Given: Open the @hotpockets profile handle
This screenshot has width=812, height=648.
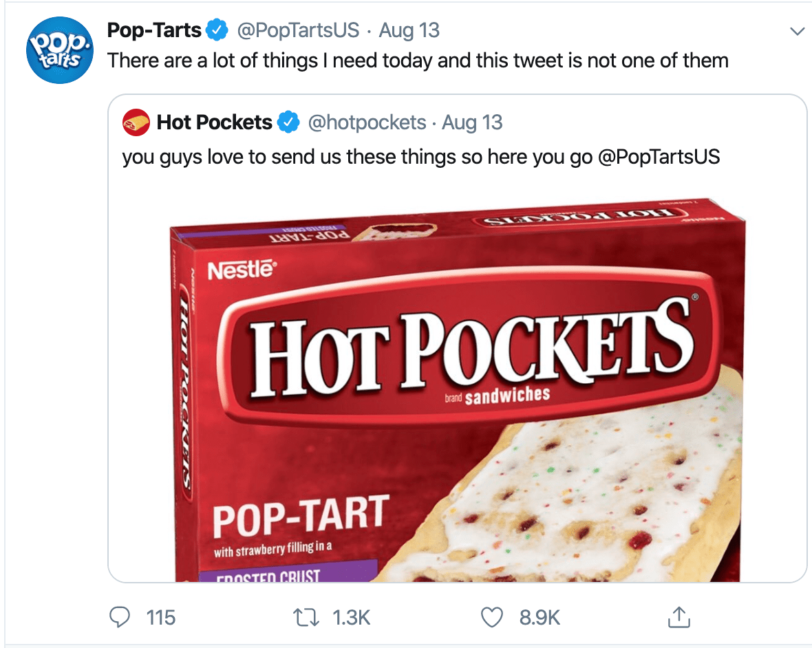Looking at the screenshot, I should pyautogui.click(x=367, y=122).
